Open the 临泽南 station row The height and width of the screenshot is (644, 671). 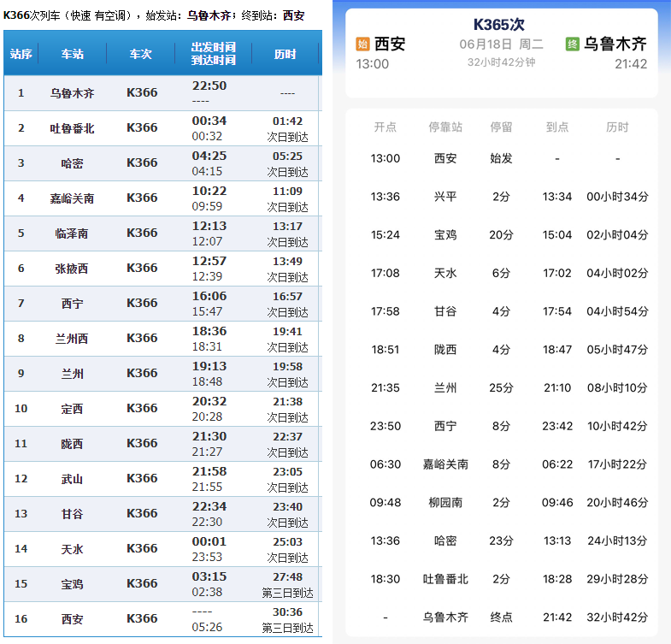click(73, 233)
